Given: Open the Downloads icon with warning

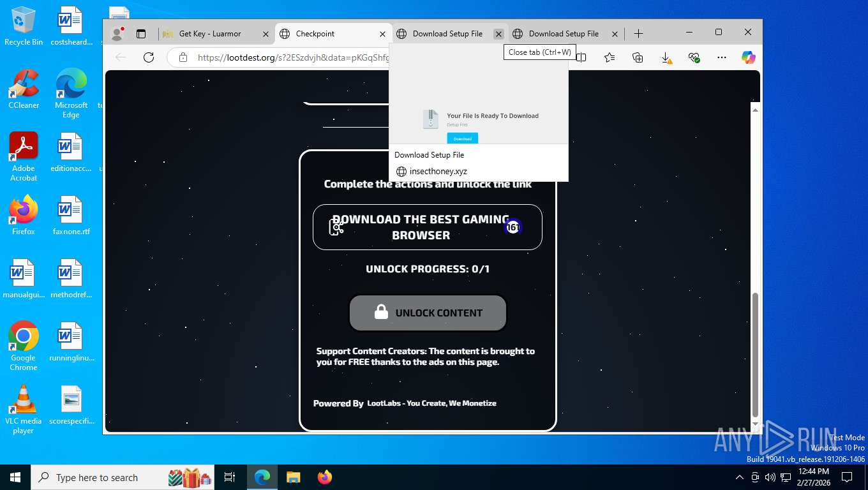Looking at the screenshot, I should tap(666, 58).
